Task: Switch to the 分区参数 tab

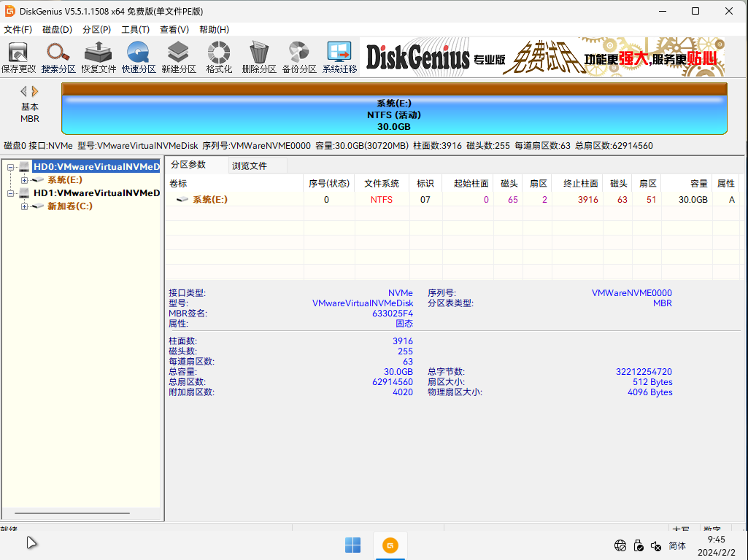Action: (x=196, y=165)
